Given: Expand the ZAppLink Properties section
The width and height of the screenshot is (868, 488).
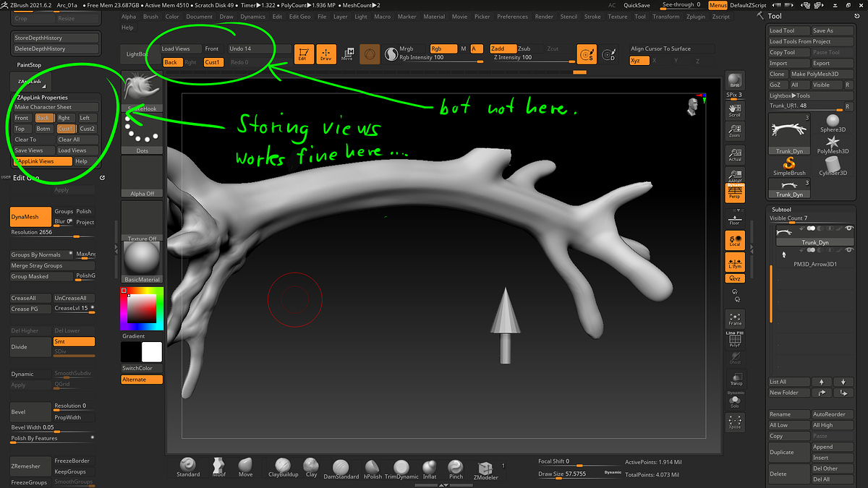Looking at the screenshot, I should 42,98.
